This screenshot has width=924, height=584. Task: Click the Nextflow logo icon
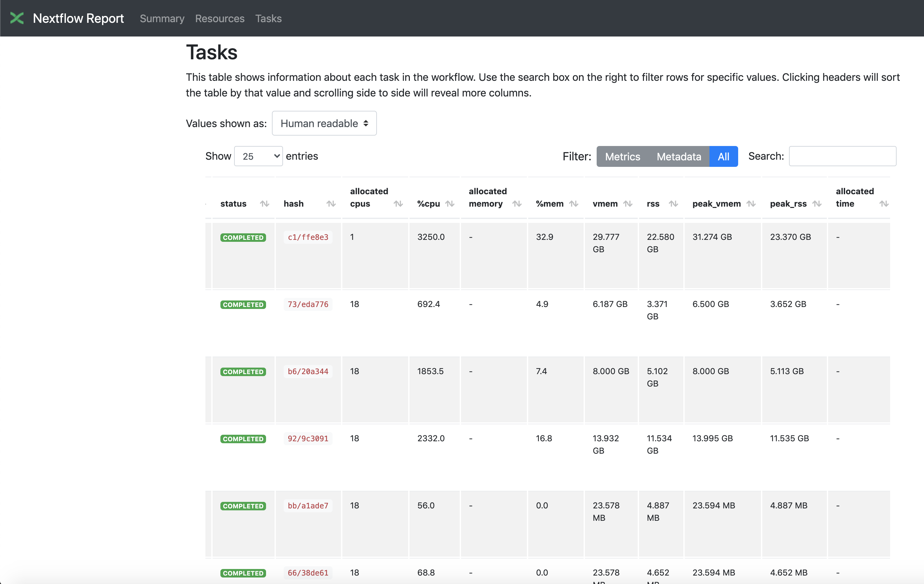tap(17, 18)
